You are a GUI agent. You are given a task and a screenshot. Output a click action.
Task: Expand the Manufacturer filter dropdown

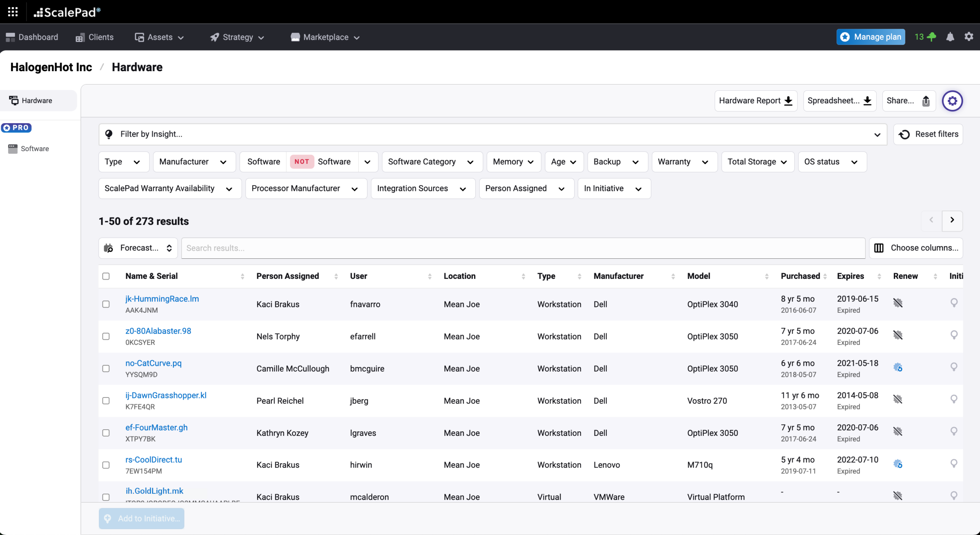(x=194, y=161)
